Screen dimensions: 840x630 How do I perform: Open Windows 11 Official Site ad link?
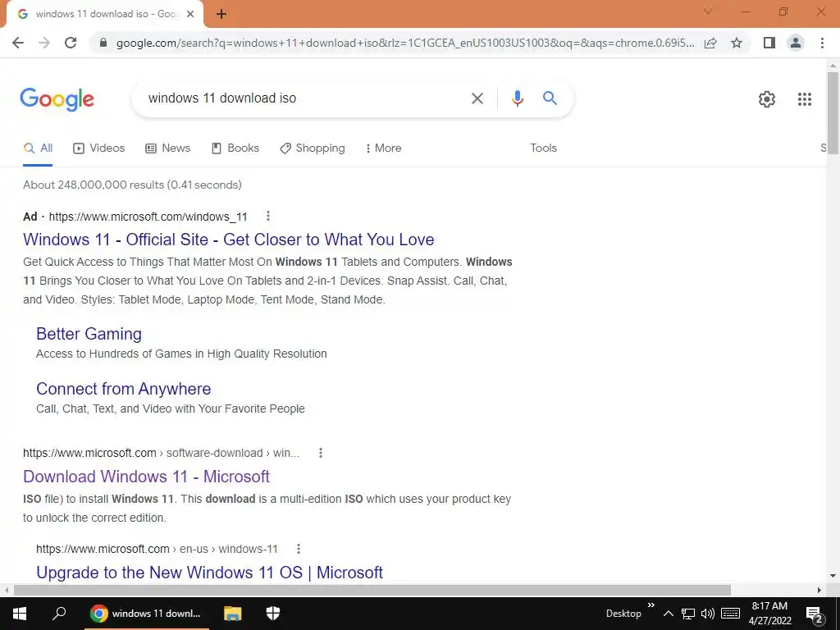point(229,240)
